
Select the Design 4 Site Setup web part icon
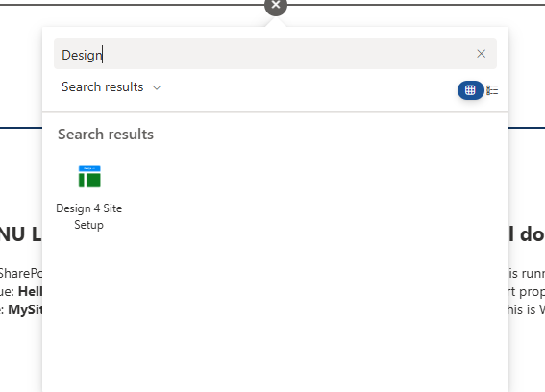click(x=89, y=177)
